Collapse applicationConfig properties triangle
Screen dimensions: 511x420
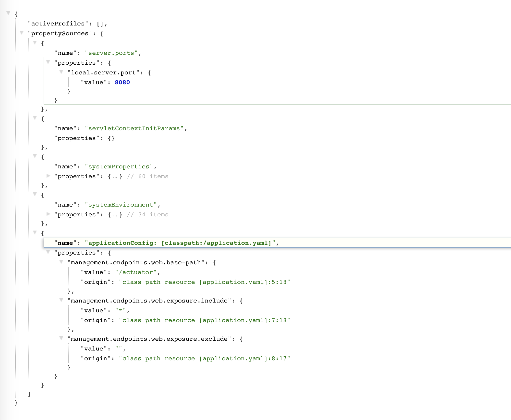click(48, 252)
